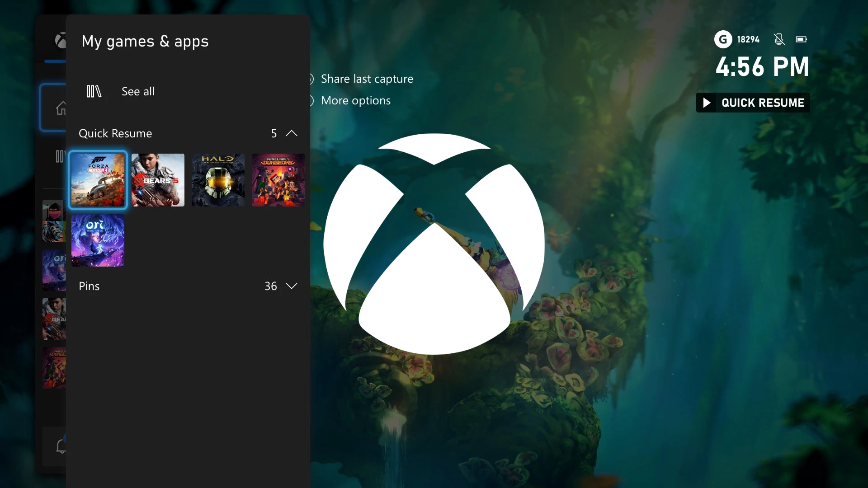
Task: Expand the Pins section chevron
Action: coord(292,286)
